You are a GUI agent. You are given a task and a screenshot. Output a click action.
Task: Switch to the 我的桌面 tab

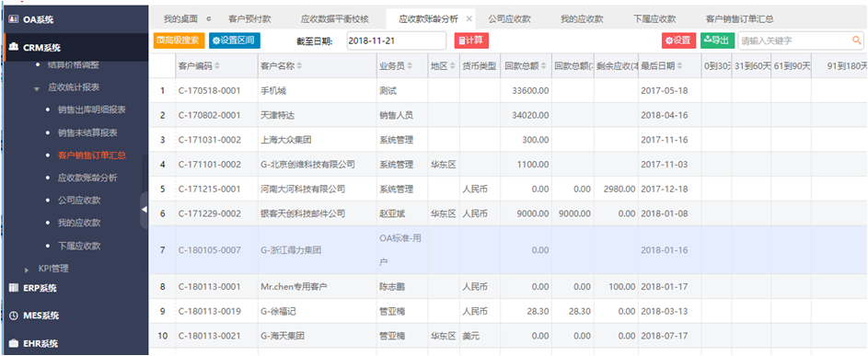(x=180, y=18)
